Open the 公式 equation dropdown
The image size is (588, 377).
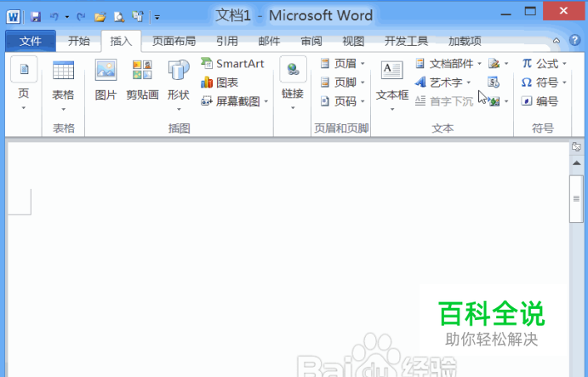544,63
